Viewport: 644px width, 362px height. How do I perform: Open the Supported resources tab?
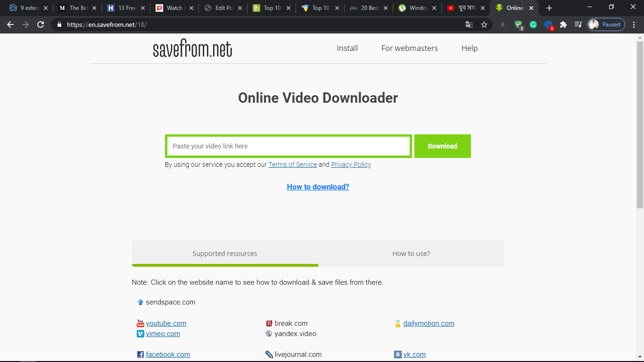225,254
